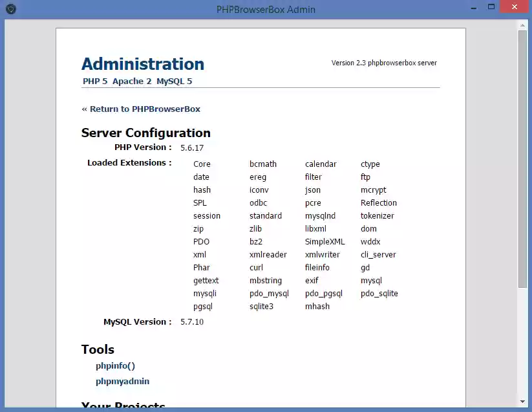Click the PHP 5 subtitle text
Viewport: 532px width, 412px height.
(x=95, y=81)
